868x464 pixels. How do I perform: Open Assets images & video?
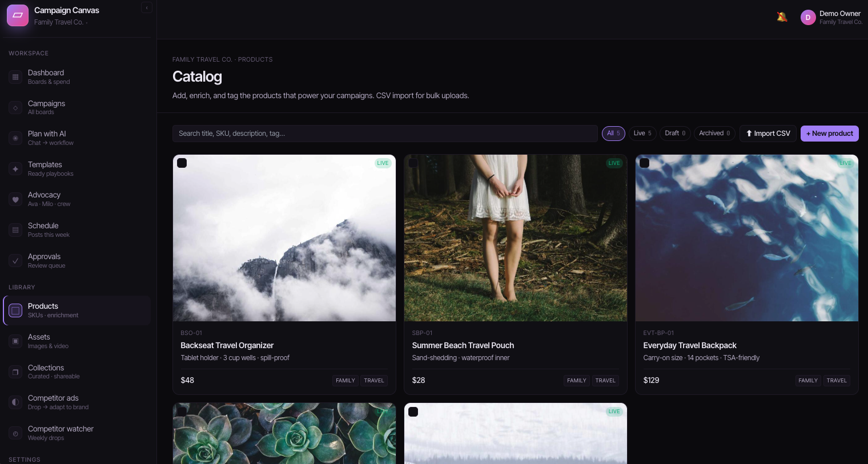point(77,341)
